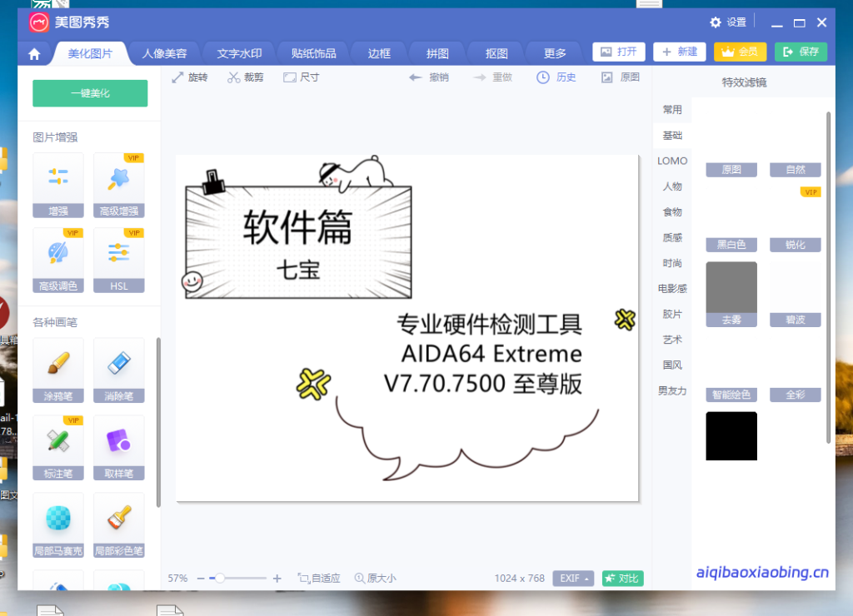The image size is (853, 616).
Task: Open the 设置 settings gear
Action: [x=728, y=22]
